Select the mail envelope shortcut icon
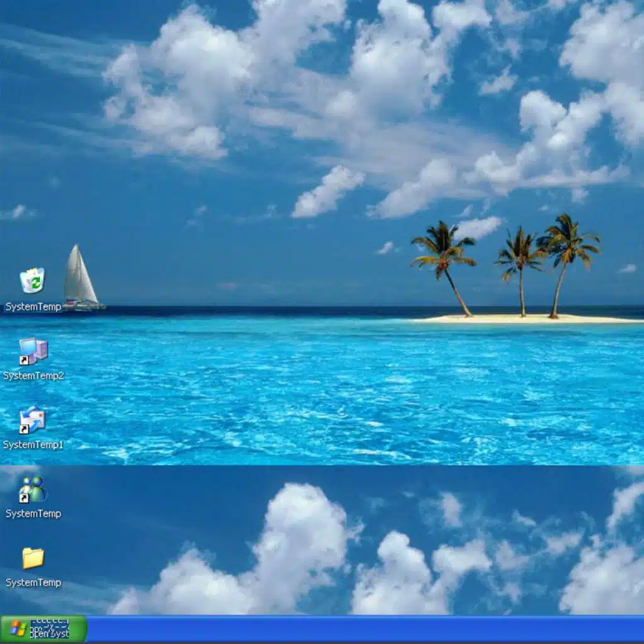Viewport: 644px width, 644px height. tap(33, 419)
